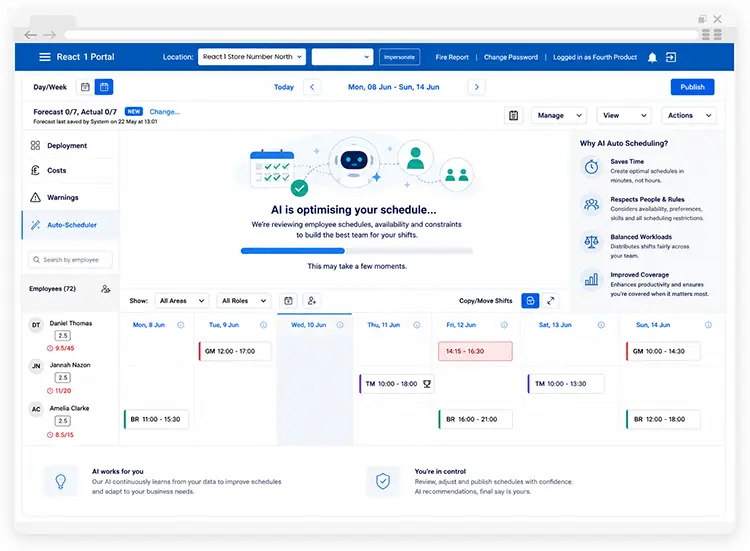This screenshot has width=750, height=551.
Task: Click the add employee icon in toolbar
Action: tap(312, 301)
